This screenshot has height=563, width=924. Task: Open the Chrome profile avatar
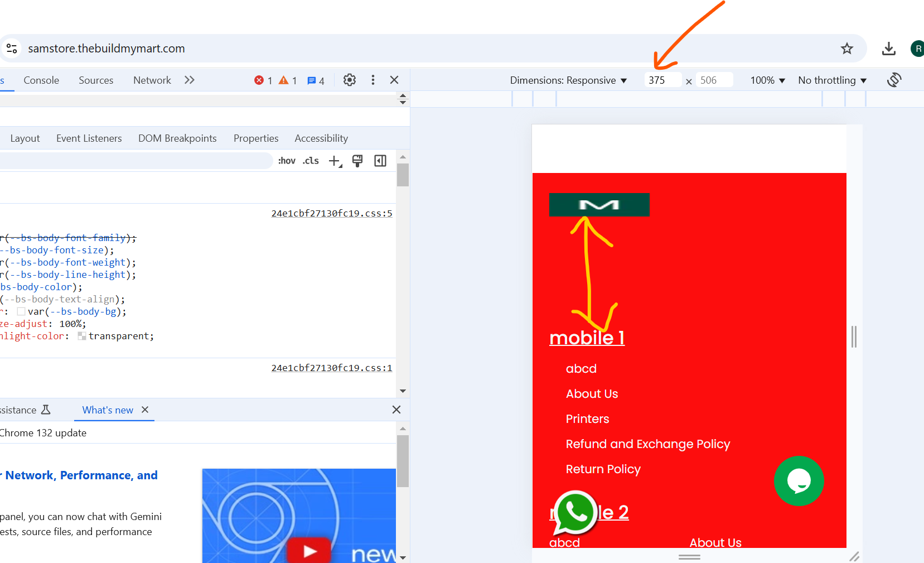917,49
